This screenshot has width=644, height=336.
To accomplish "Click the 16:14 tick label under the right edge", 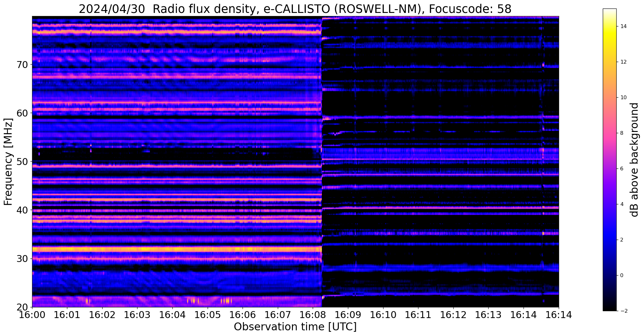I will coord(559,315).
